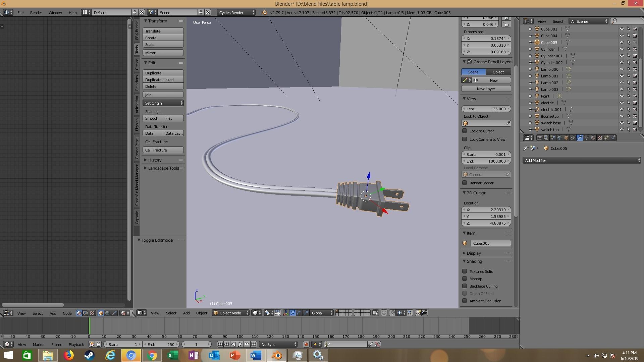Enable the Lock to Cursor checkbox
This screenshot has height=362, width=644.
(x=465, y=131)
